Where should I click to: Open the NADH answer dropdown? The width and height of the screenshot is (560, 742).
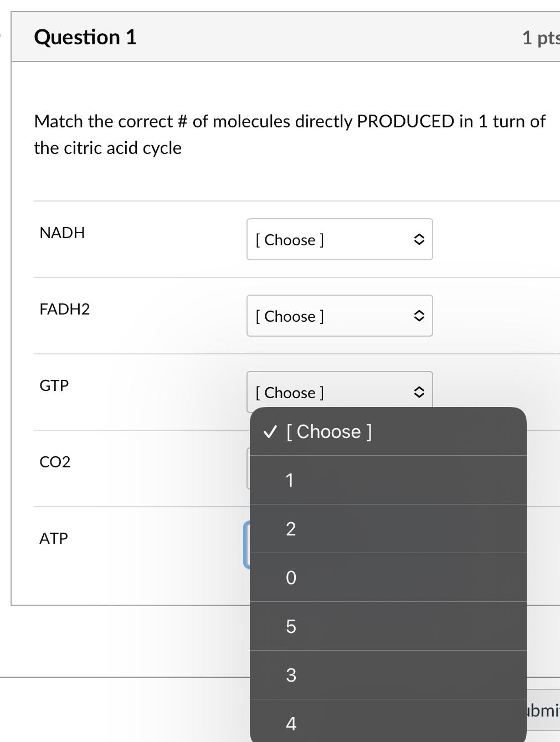coord(339,240)
